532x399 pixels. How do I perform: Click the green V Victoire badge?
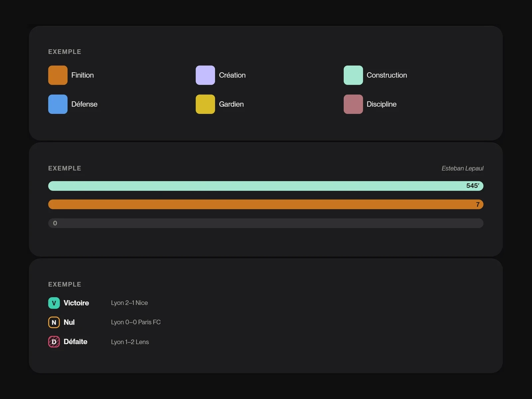pyautogui.click(x=54, y=303)
